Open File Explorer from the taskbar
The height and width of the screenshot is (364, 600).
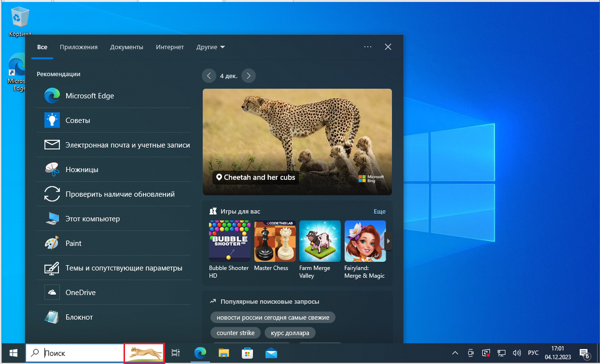click(223, 353)
